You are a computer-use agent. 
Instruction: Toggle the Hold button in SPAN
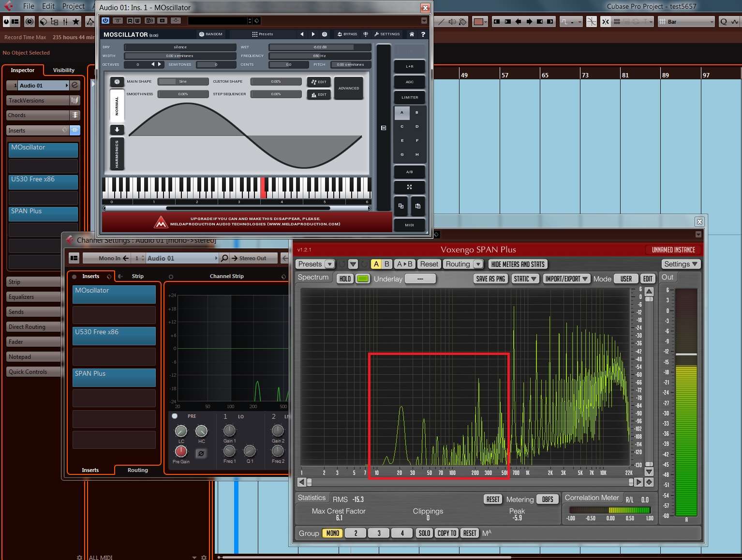click(x=345, y=279)
